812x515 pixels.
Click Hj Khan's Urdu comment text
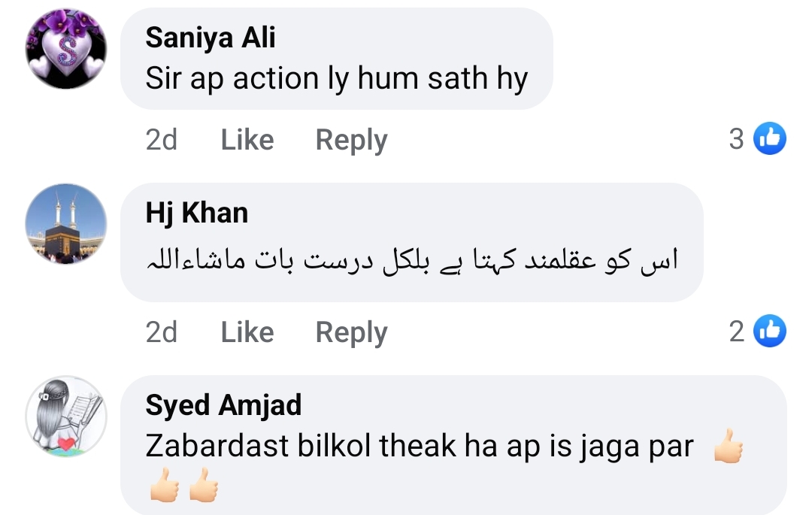(x=411, y=262)
